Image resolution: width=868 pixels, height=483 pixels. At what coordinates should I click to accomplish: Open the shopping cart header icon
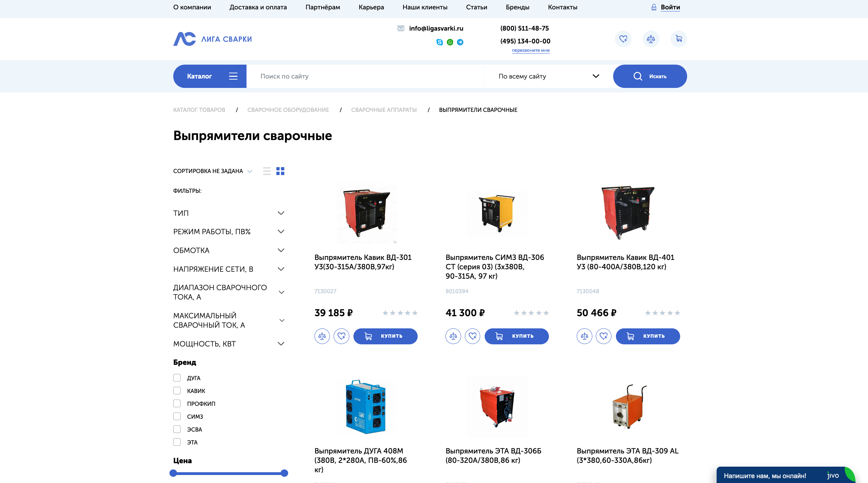(x=679, y=39)
